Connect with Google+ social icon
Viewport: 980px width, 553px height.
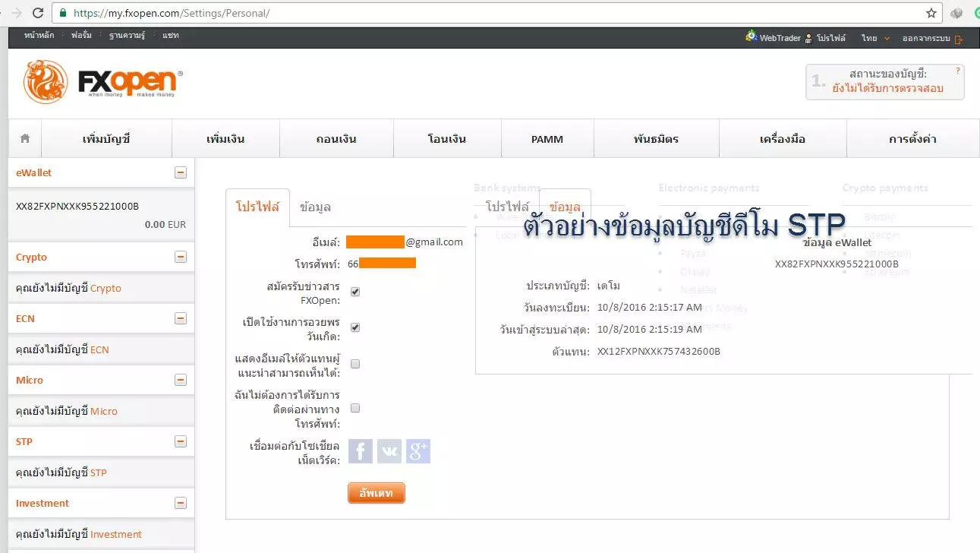pos(418,451)
